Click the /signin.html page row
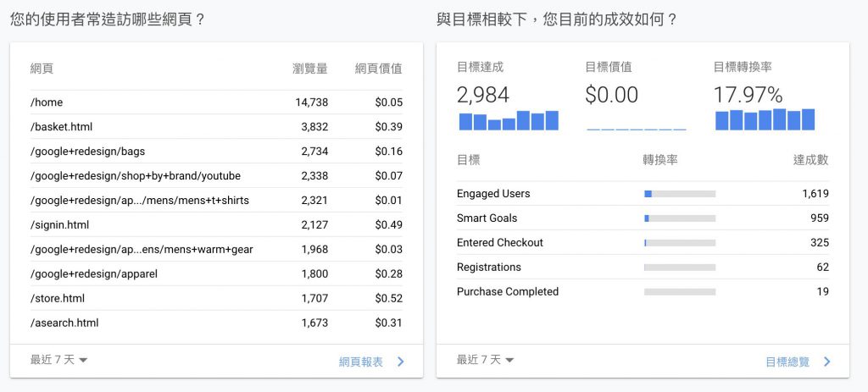This screenshot has width=868, height=392. (x=216, y=225)
